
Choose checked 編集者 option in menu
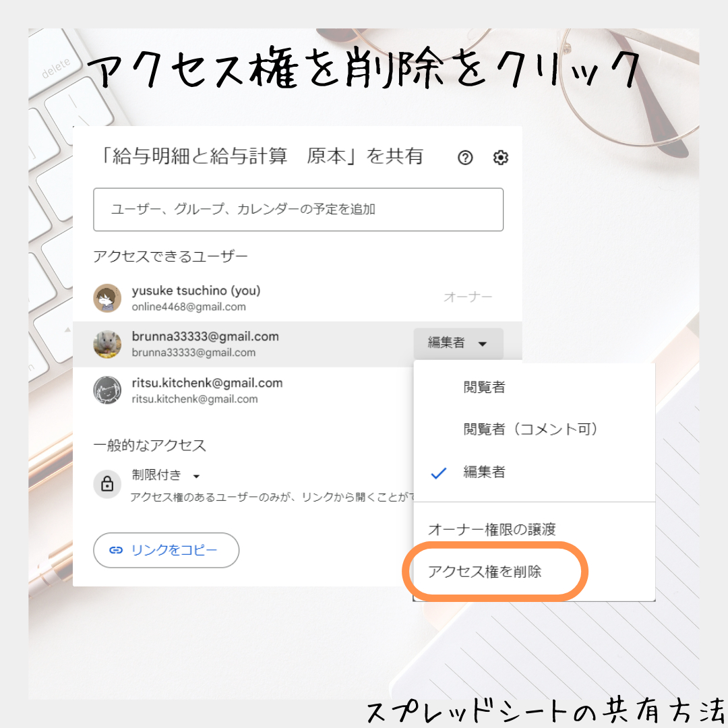(484, 472)
